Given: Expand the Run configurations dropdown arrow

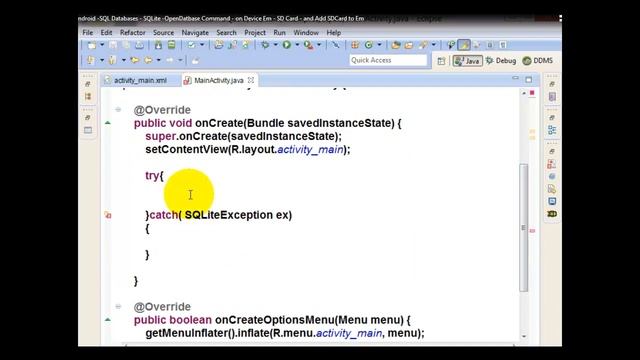Looking at the screenshot, I should coord(297,45).
